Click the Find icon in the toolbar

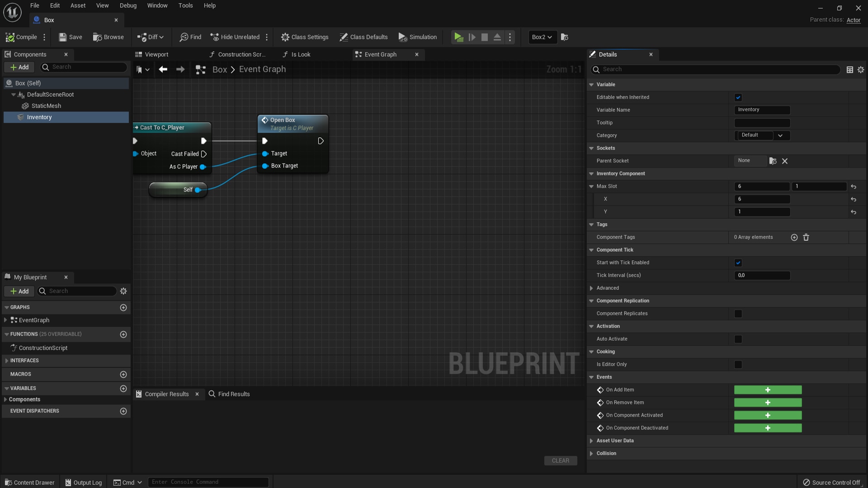184,37
